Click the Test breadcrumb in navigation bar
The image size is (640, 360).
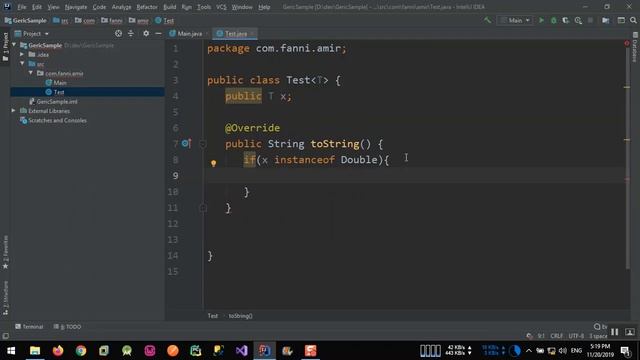coord(164,20)
